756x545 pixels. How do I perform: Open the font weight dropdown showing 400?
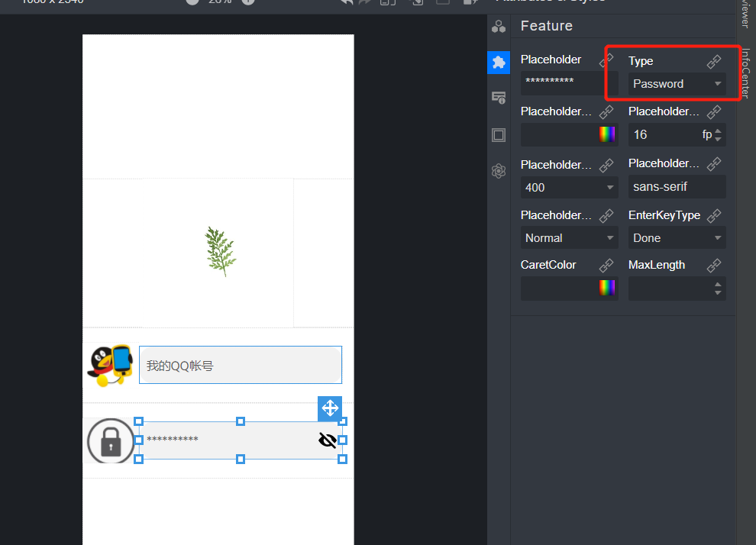click(x=570, y=188)
